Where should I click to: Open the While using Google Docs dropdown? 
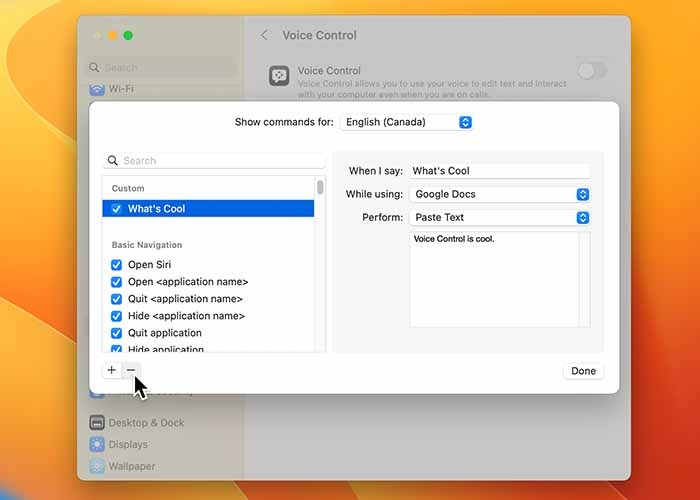click(500, 194)
